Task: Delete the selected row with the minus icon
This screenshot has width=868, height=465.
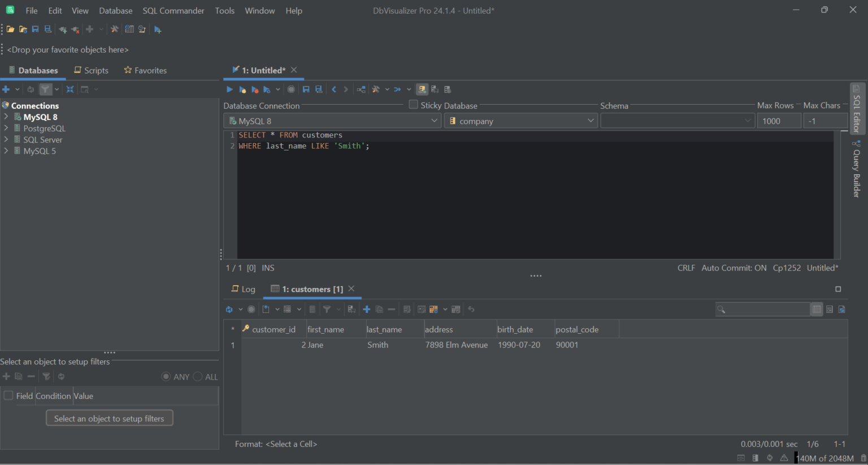Action: coord(391,309)
